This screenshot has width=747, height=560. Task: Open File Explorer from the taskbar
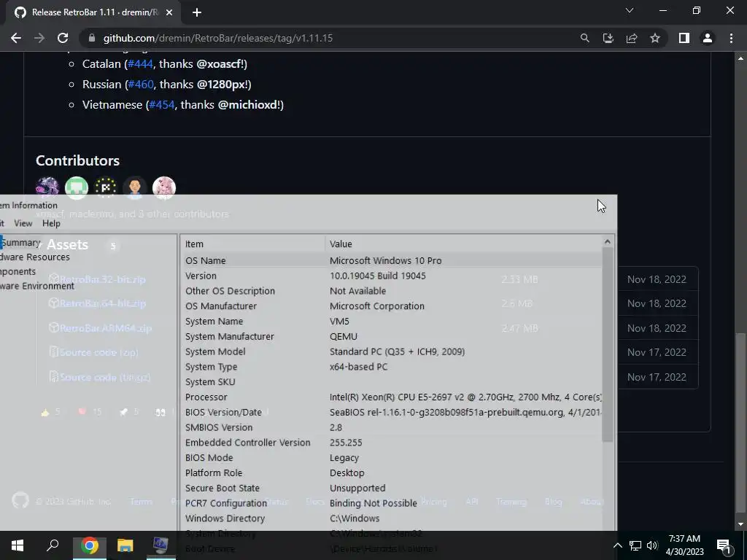125,545
